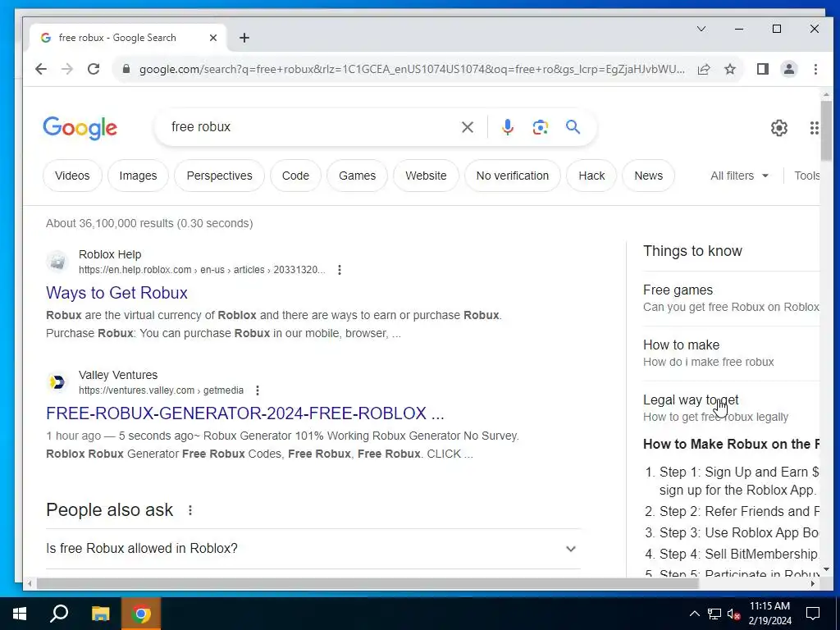Screen dimensions: 840x630
Task: Click inside the free robux search field
Action: pos(311,127)
